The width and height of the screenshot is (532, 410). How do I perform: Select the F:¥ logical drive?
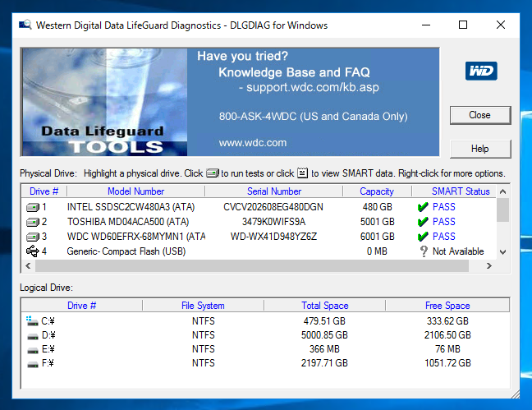point(48,363)
